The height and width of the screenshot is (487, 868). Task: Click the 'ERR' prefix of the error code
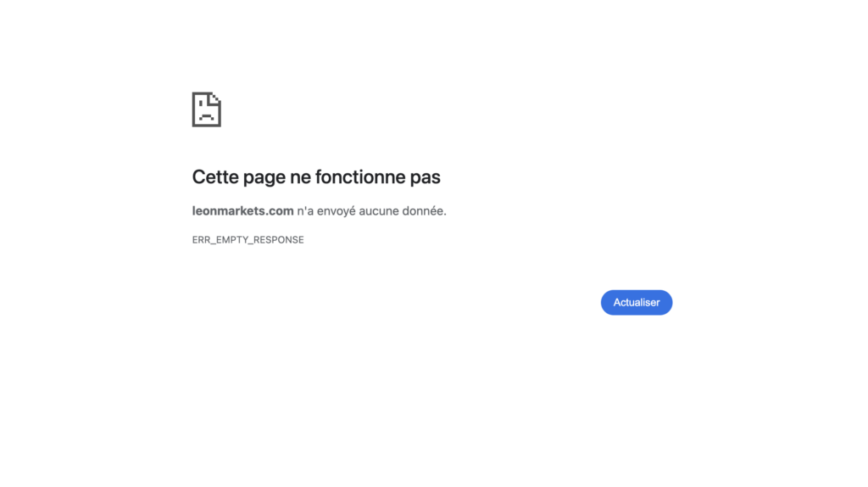202,240
